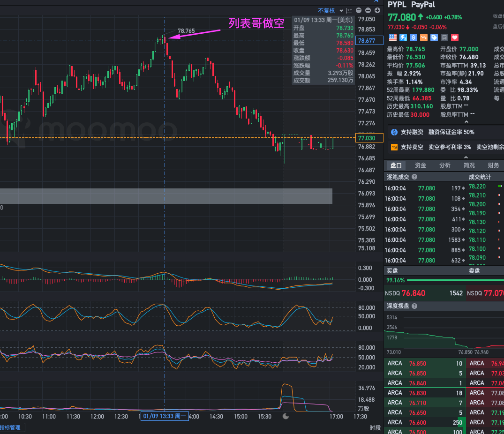
Task: Click the 78.765 high label on chart
Action: [186, 31]
